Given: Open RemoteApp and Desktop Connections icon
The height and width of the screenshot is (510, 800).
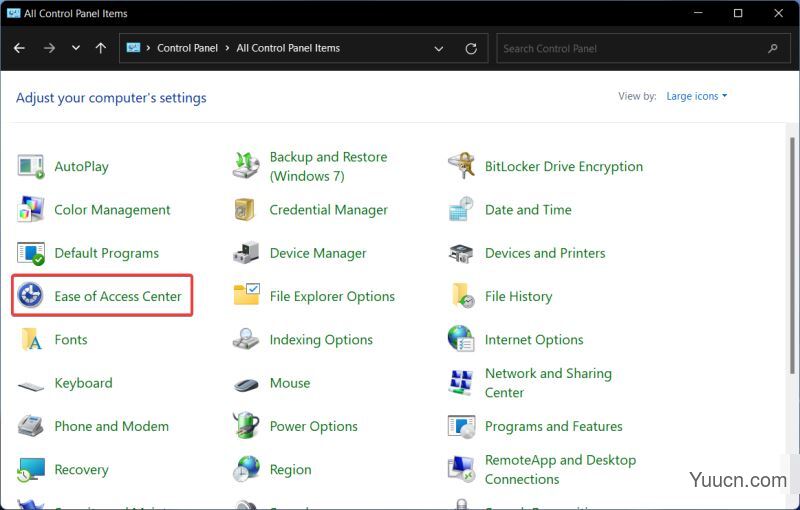Looking at the screenshot, I should 461,469.
